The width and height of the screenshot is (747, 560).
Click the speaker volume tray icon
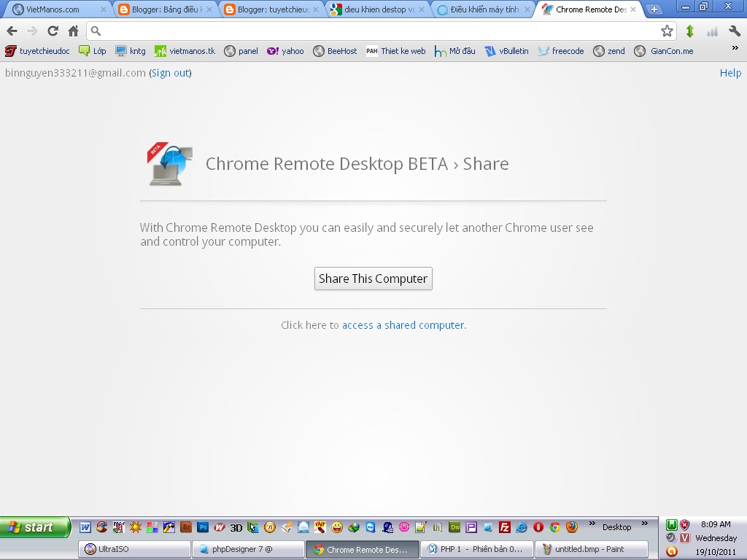pyautogui.click(x=671, y=537)
